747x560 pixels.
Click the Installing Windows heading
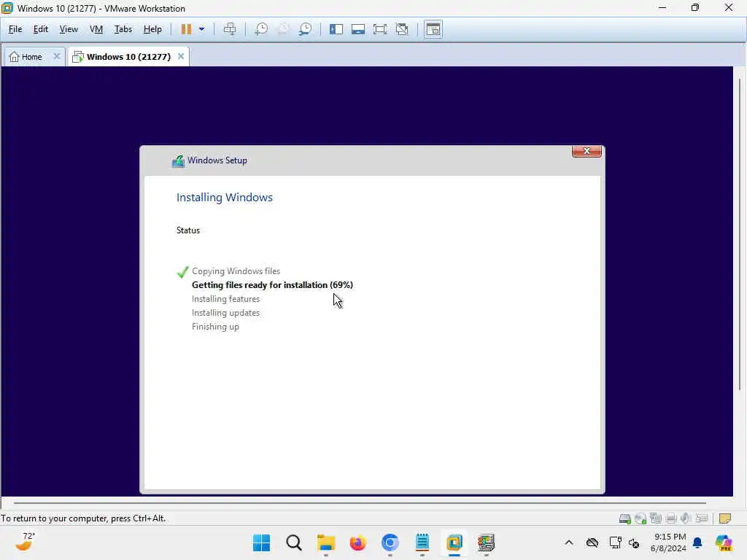[x=225, y=198]
